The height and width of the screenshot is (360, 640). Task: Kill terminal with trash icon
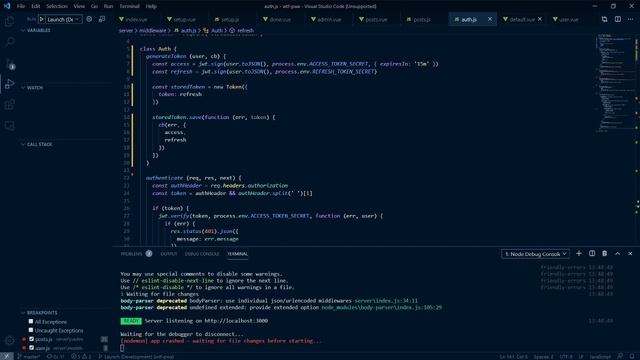tap(604, 253)
